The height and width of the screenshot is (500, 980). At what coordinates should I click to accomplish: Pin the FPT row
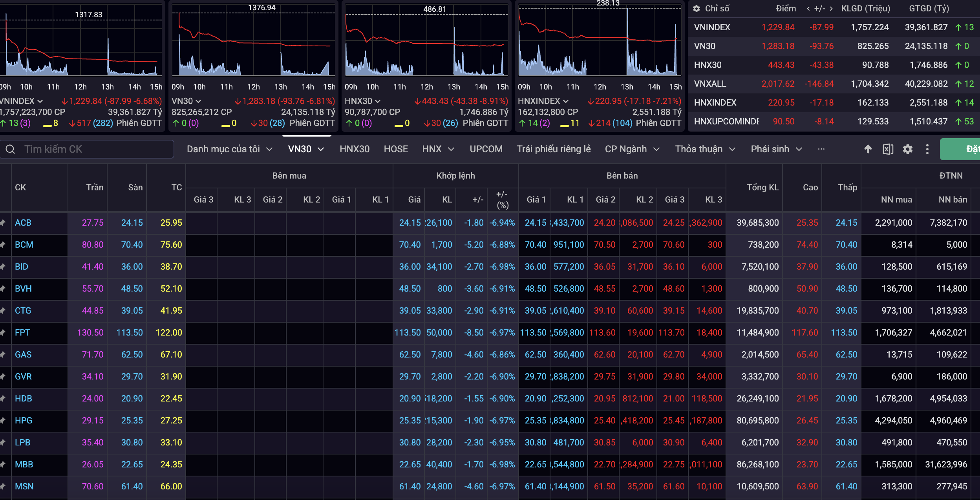[x=3, y=332]
